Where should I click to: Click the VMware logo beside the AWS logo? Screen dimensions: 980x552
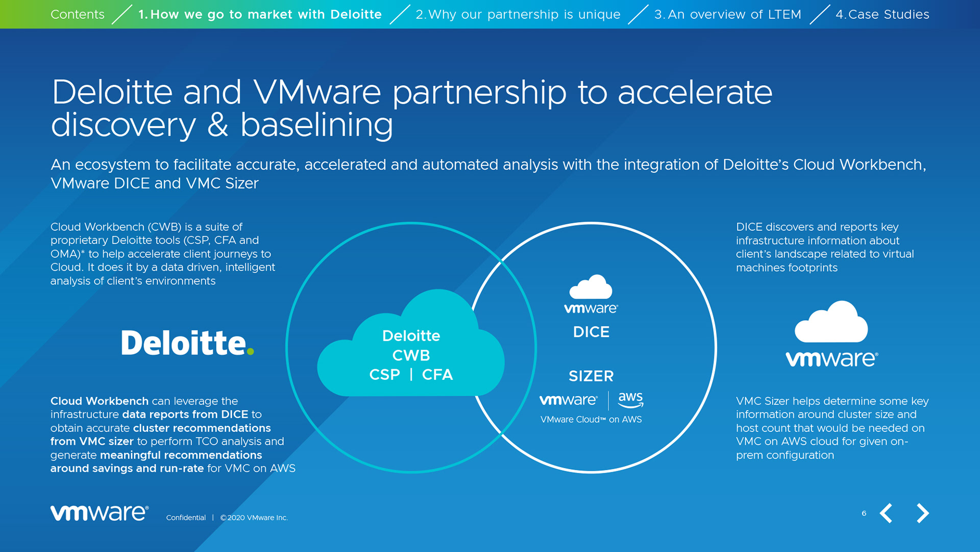click(568, 400)
